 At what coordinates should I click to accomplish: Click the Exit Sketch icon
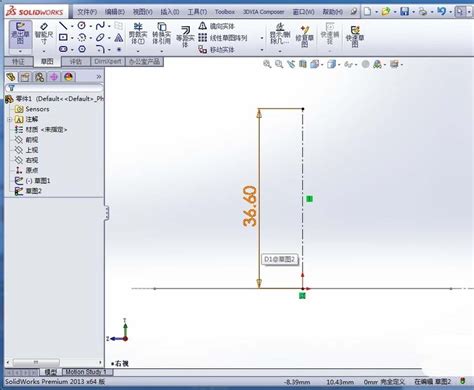20,34
